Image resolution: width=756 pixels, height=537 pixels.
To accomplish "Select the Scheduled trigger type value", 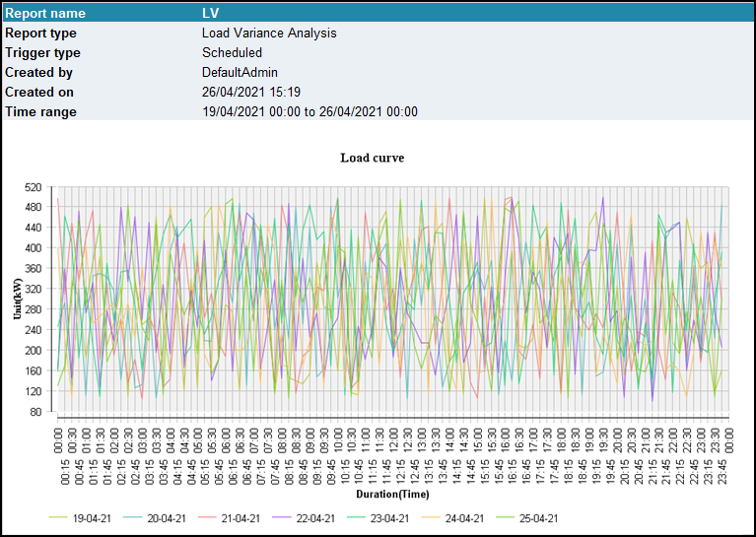I will [232, 52].
